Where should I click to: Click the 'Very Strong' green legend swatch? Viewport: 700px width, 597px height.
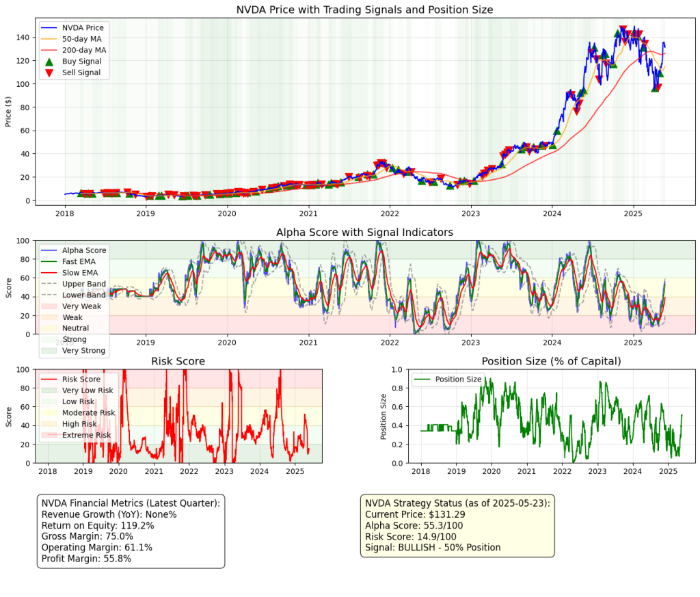click(x=49, y=351)
